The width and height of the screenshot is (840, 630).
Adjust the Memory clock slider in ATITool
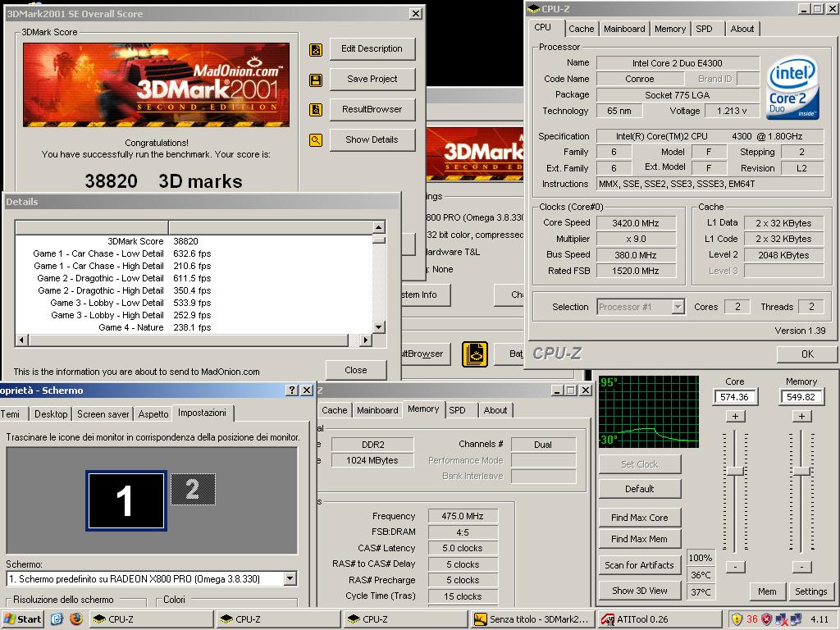click(801, 472)
